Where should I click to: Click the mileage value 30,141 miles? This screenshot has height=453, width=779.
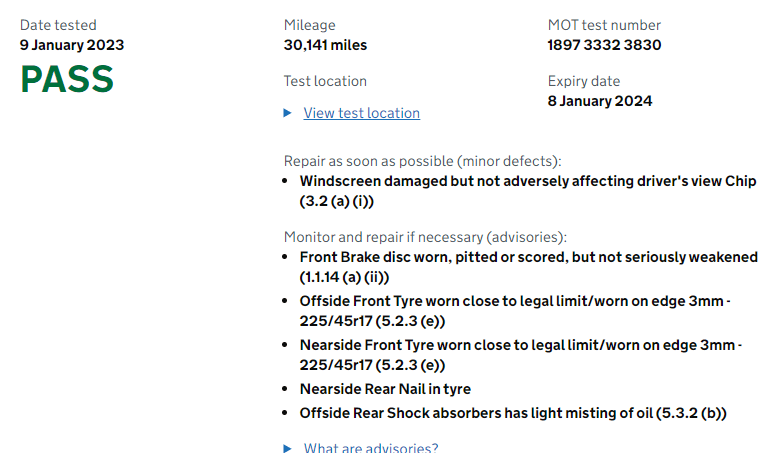[x=325, y=45]
